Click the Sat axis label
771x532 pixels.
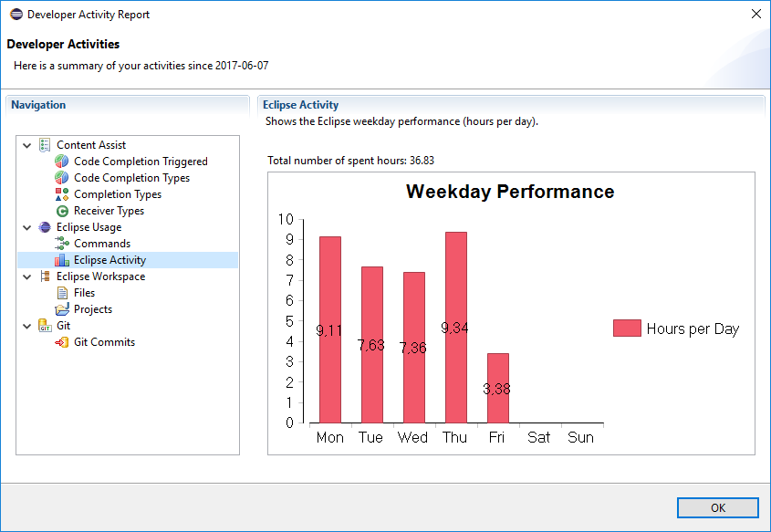click(x=538, y=437)
